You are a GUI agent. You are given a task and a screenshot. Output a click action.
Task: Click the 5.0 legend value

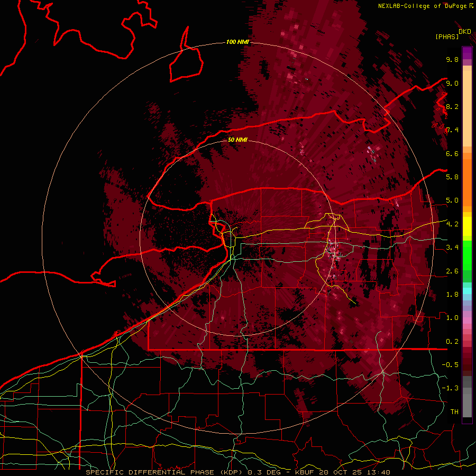coord(452,200)
